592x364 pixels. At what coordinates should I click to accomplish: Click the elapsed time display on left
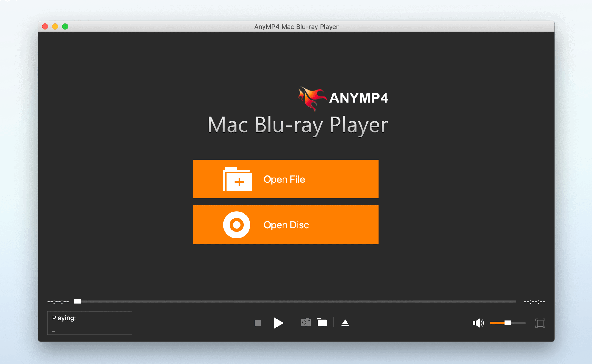(58, 302)
